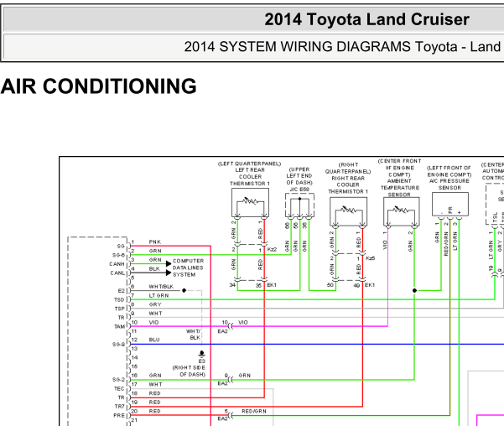Select the "E3" ground point label

[x=201, y=361]
